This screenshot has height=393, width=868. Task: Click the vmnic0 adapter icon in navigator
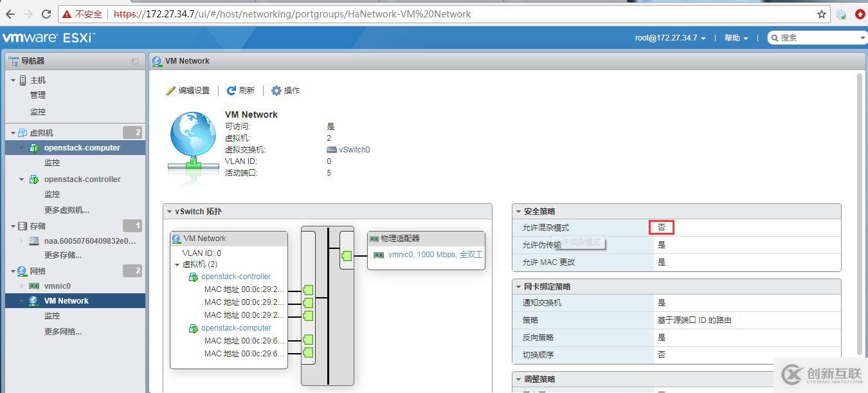coord(34,286)
